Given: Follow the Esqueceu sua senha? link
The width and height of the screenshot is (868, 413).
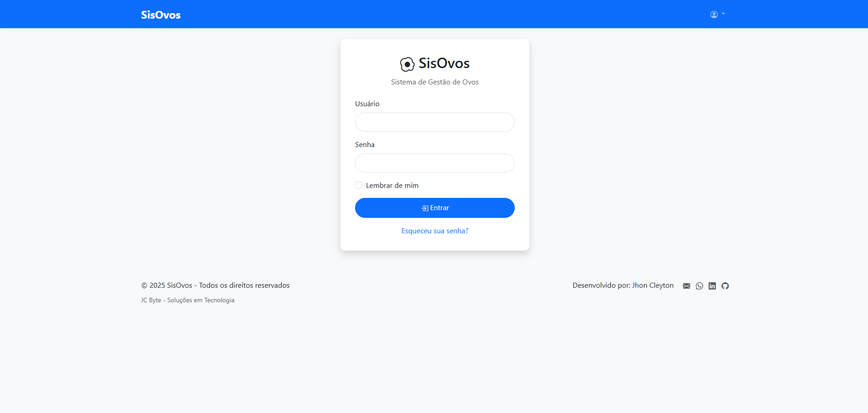Looking at the screenshot, I should click(434, 231).
